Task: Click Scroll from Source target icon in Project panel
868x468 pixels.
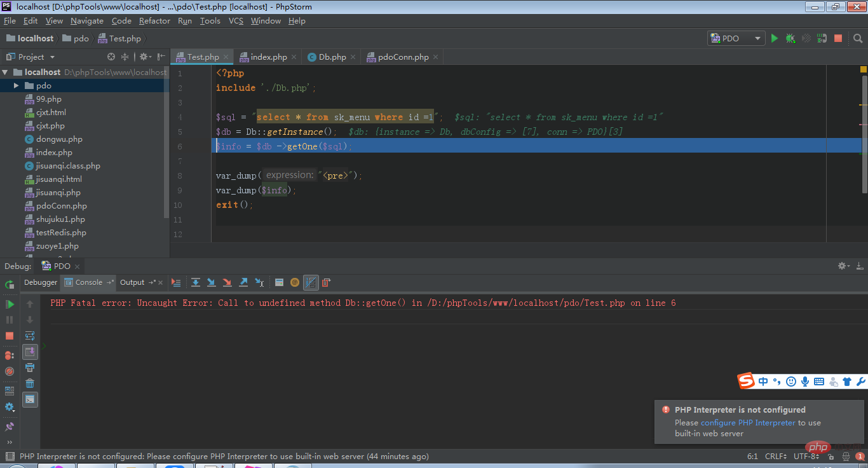Action: (x=110, y=57)
